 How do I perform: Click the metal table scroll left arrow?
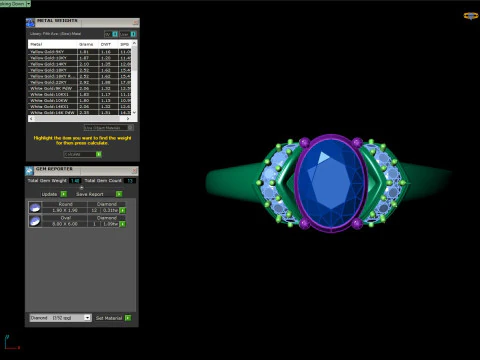pos(31,118)
